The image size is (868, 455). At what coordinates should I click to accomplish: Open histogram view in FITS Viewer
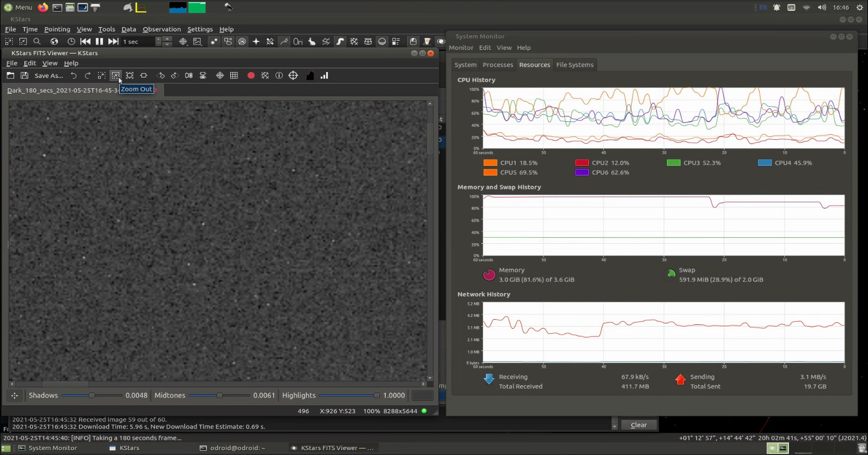[310, 76]
